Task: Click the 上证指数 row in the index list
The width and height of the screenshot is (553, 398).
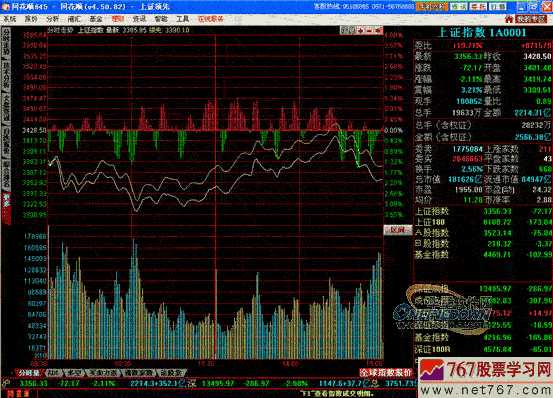Action: click(483, 212)
